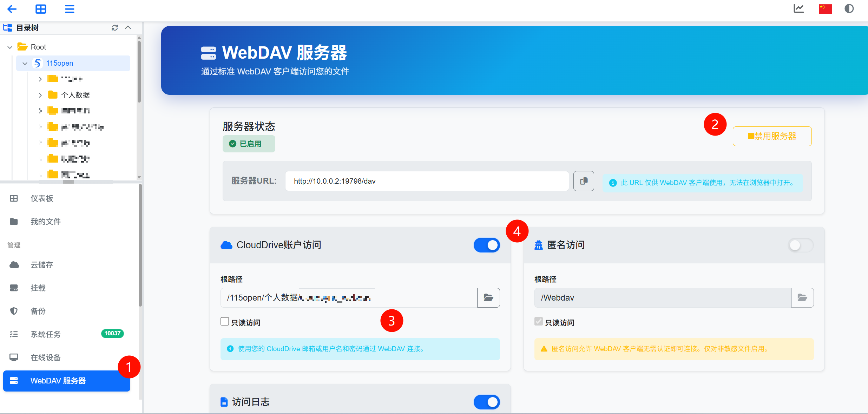Expand the 个人数据 folder
Screen dimensions: 868x414
40,95
